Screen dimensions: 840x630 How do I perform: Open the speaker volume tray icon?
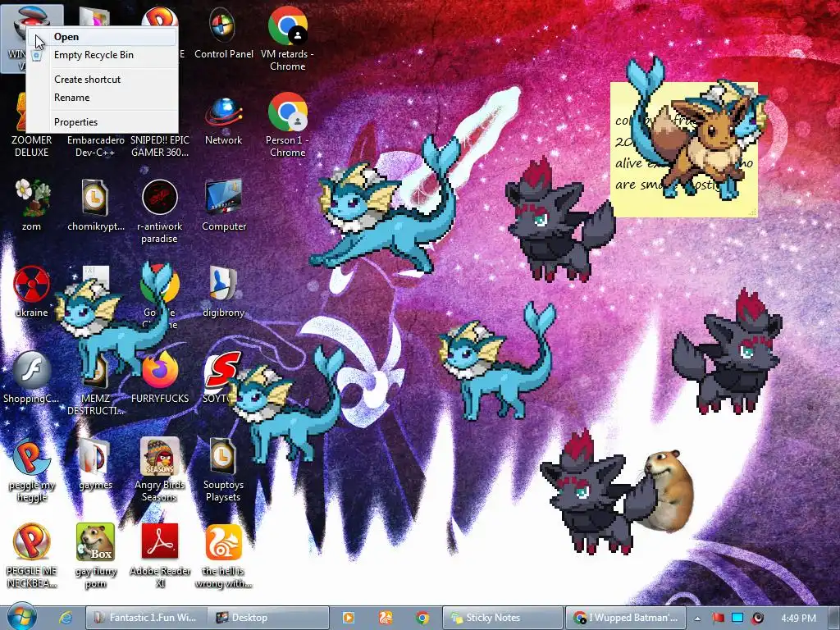point(757,618)
